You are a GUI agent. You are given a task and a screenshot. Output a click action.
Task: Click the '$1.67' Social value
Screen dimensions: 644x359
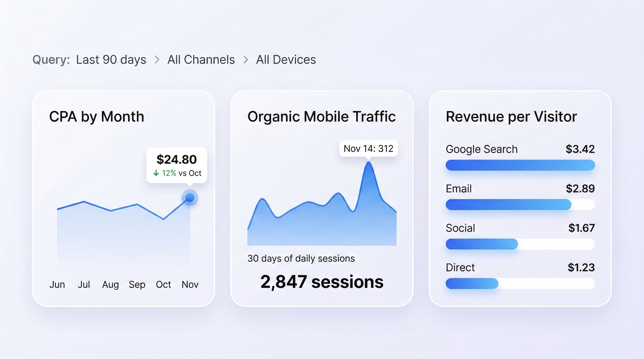[x=582, y=228]
